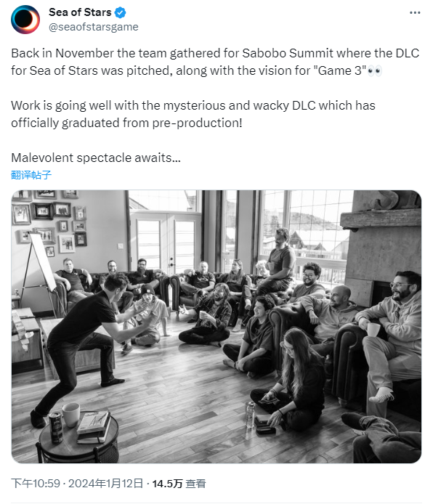The height and width of the screenshot is (504, 433).
Task: Click the 翻译帖子 translate post link
Action: (x=31, y=175)
